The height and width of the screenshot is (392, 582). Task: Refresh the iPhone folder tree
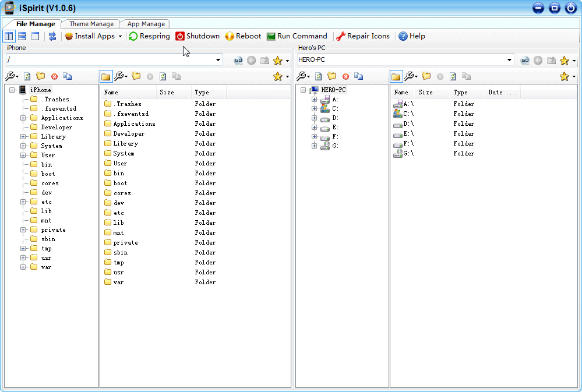point(27,76)
